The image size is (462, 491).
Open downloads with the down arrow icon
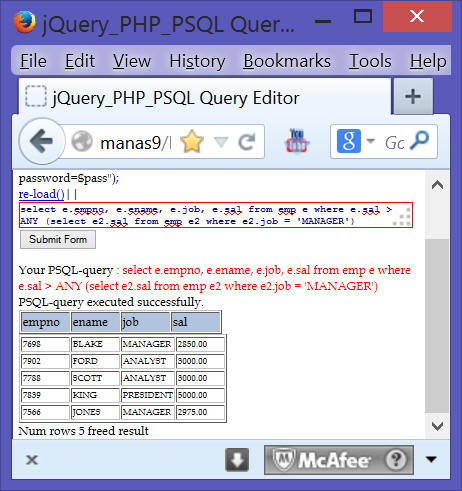(237, 460)
